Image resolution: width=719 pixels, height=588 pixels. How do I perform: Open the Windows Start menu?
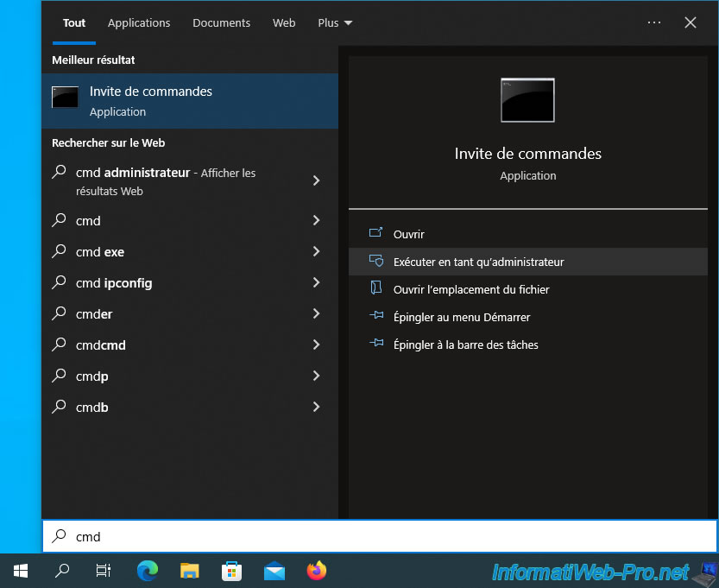[21, 571]
